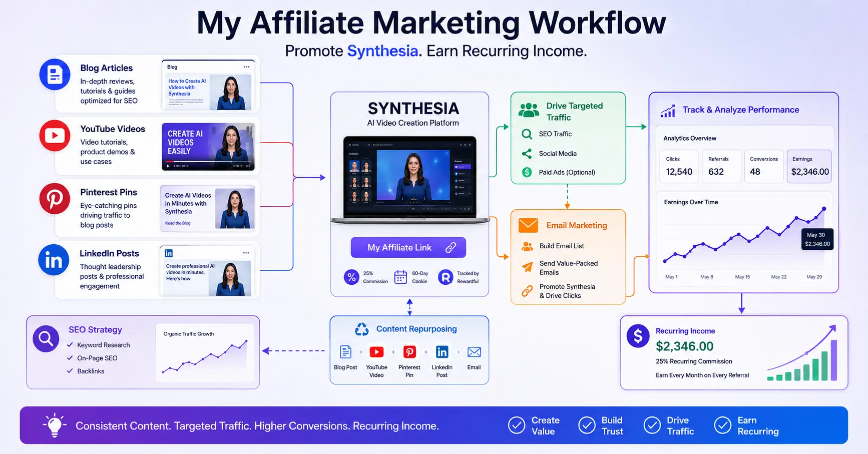868x454 pixels.
Task: Click the '25% Recurring Commission' text
Action: 694,361
